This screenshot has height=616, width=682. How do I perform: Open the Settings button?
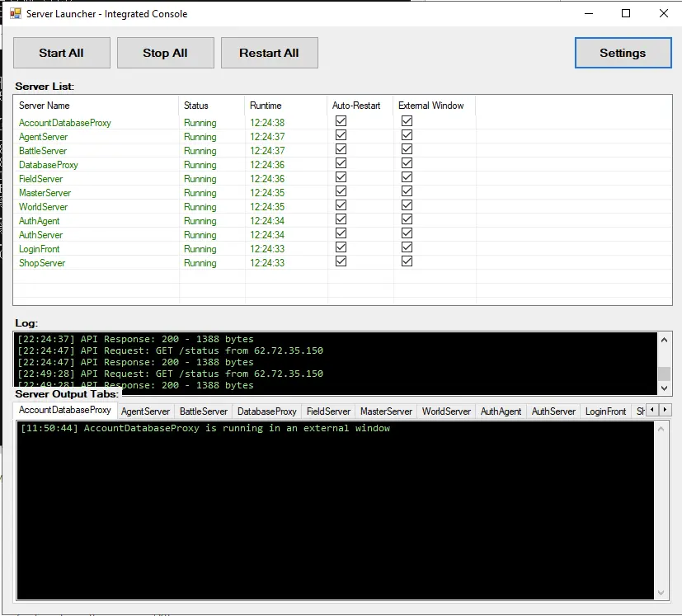pos(623,53)
